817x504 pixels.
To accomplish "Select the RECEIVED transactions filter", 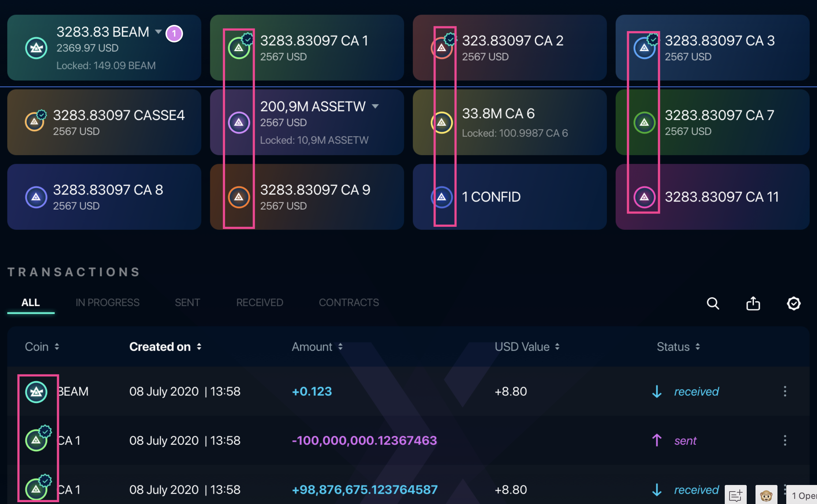I will tap(260, 302).
